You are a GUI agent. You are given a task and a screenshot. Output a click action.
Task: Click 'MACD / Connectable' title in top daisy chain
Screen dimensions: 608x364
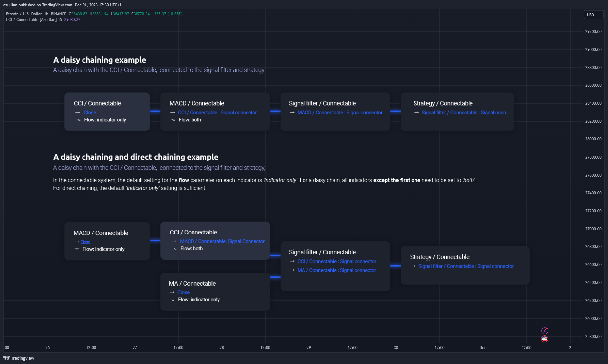coord(197,103)
